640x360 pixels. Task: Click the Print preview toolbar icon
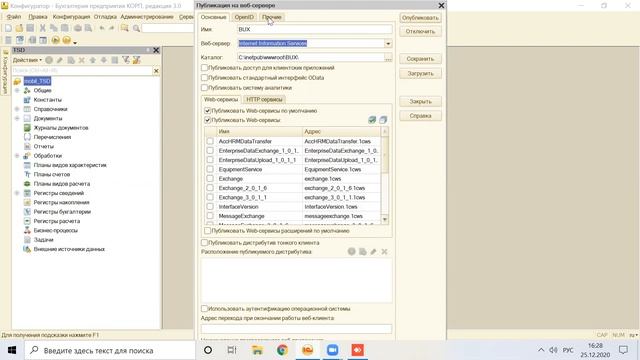tap(88, 28)
